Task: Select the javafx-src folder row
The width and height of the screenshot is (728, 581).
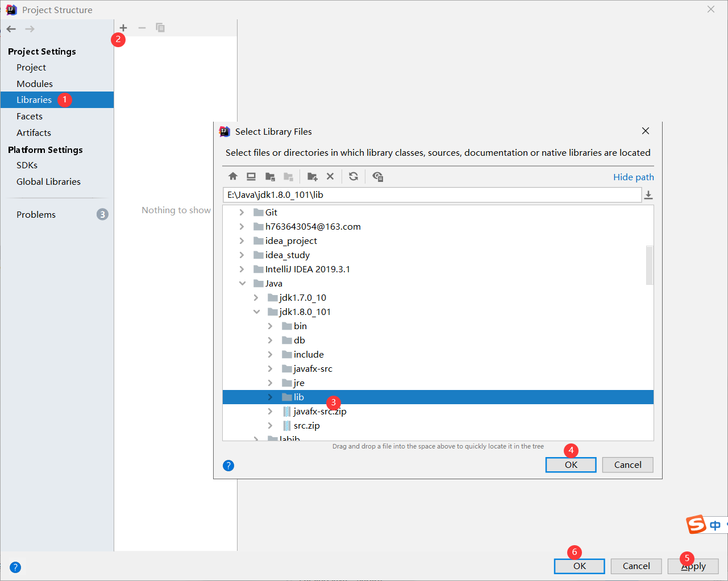Action: tap(438, 368)
